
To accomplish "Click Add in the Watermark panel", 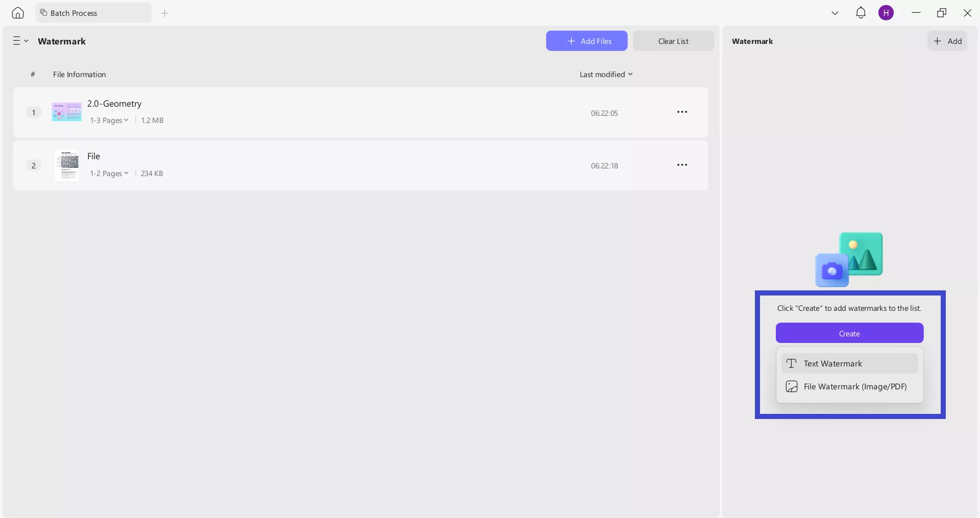I will pos(947,41).
